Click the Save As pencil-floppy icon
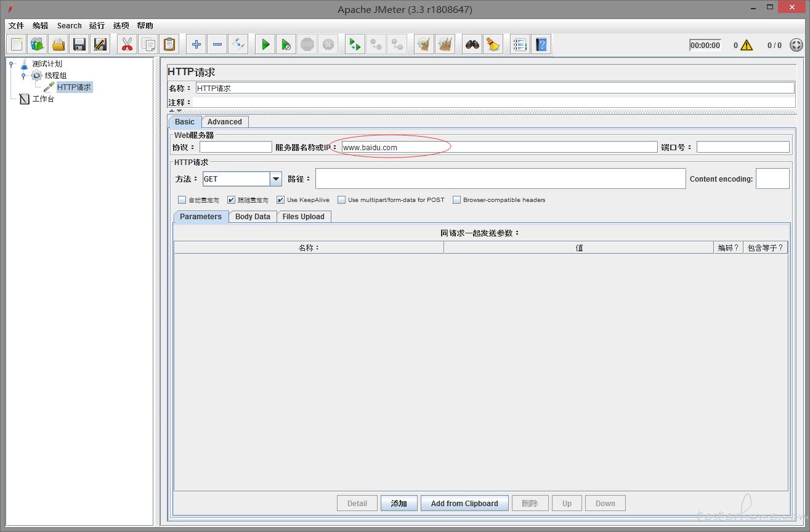 (100, 44)
